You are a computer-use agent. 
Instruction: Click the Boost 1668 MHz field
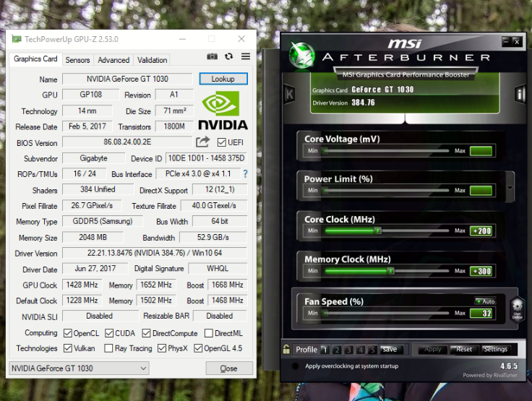point(227,285)
